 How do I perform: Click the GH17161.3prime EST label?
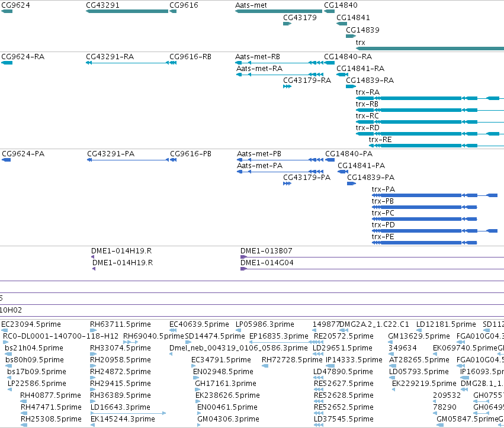pyautogui.click(x=226, y=384)
